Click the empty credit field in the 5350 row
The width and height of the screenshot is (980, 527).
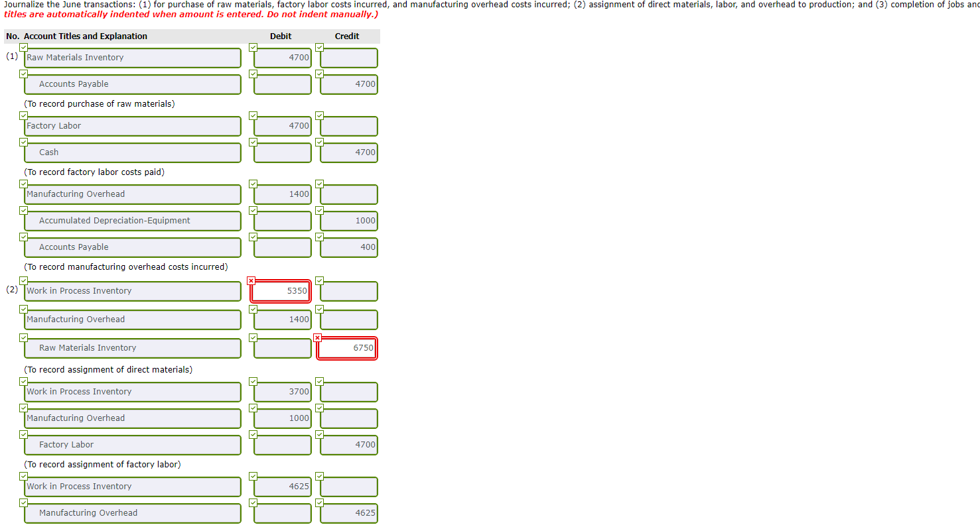tap(349, 291)
